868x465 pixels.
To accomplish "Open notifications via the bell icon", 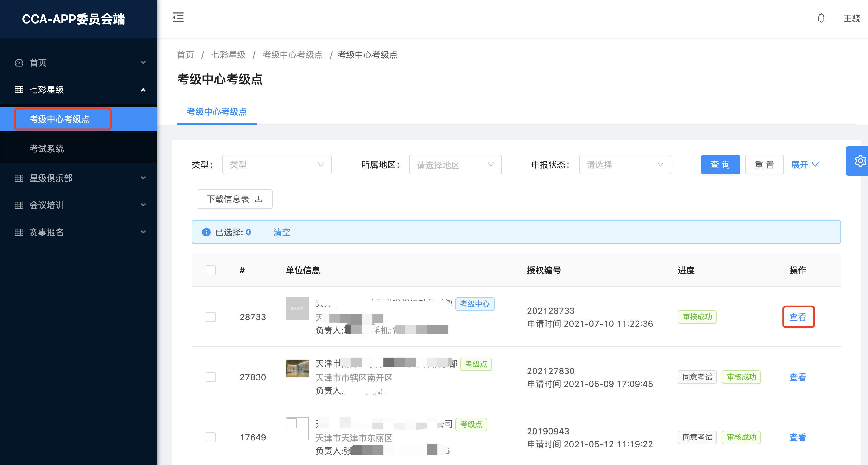I will (821, 18).
